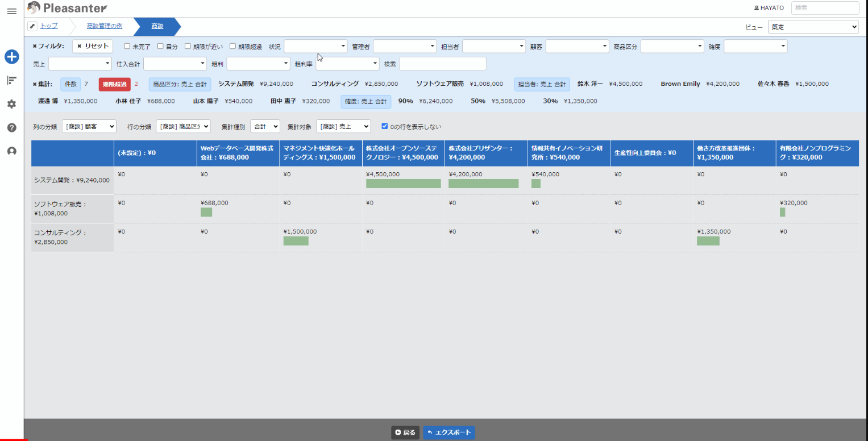The height and width of the screenshot is (441, 868).
Task: Open the user account icon in sidebar
Action: coord(11,151)
